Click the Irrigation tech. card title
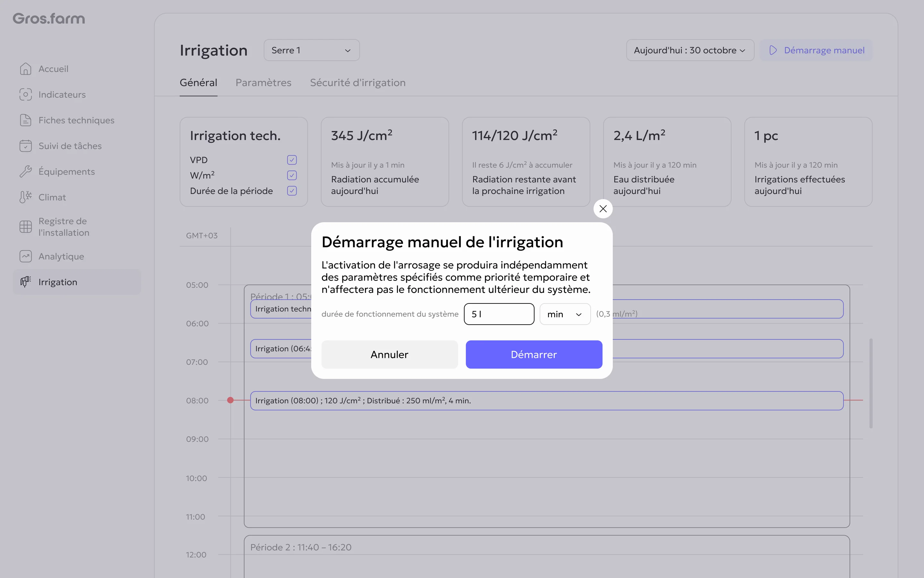This screenshot has width=924, height=578. pos(235,136)
